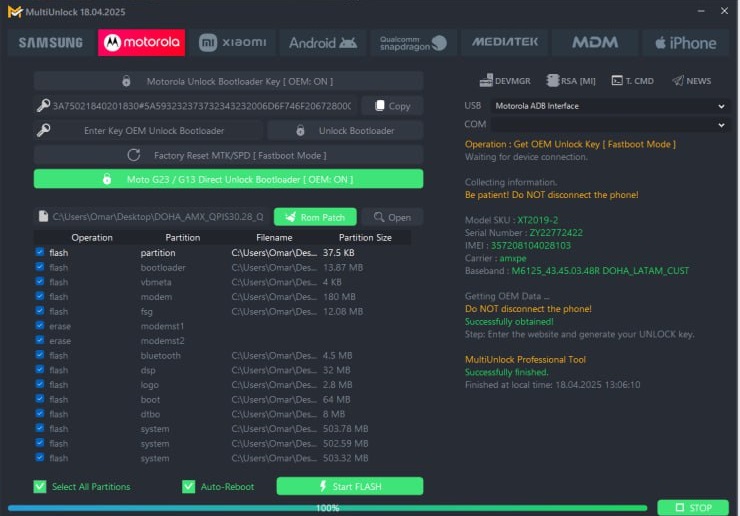The height and width of the screenshot is (516, 740).
Task: Uncheck the logo row checkbox
Action: (40, 384)
